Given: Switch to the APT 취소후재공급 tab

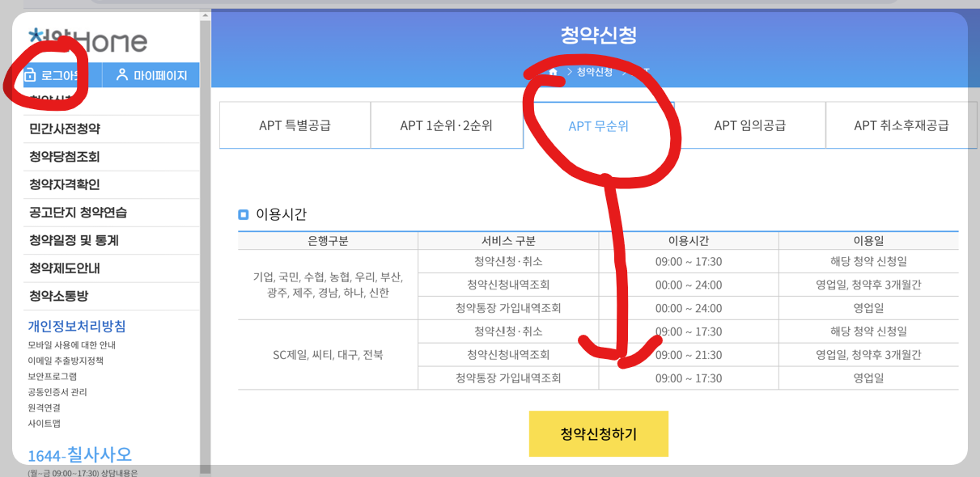Looking at the screenshot, I should point(902,125).
